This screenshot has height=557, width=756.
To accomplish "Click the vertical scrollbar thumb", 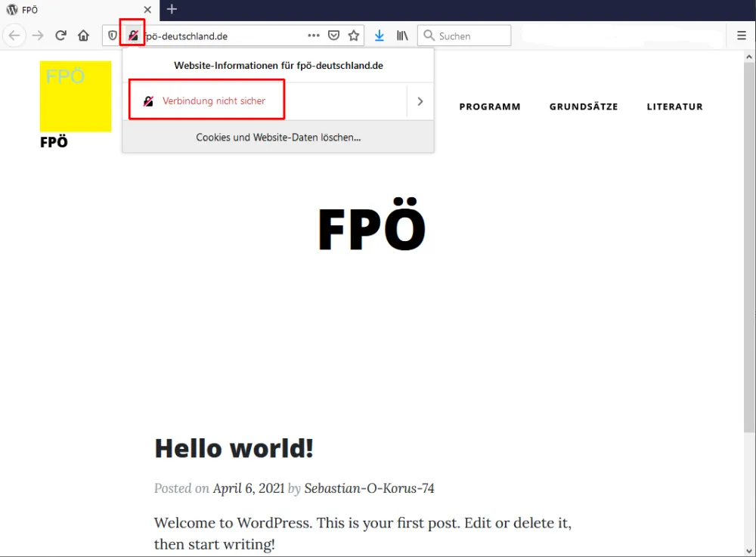I will click(x=748, y=247).
